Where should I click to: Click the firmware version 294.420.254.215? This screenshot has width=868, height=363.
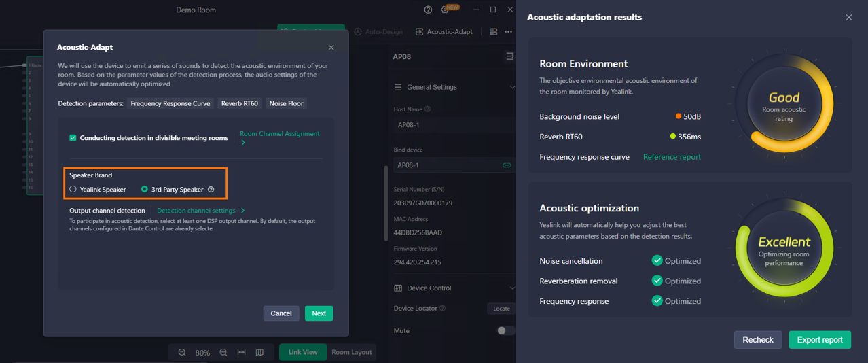pyautogui.click(x=417, y=262)
